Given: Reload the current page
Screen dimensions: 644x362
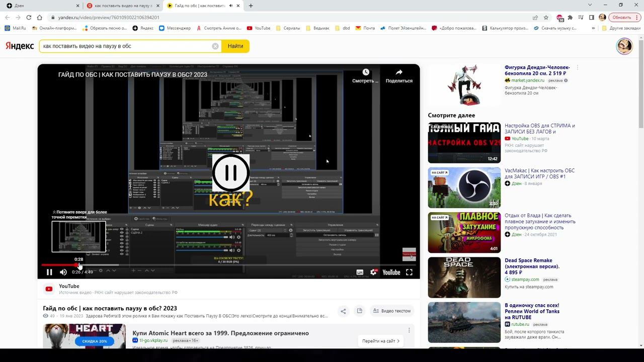Looking at the screenshot, I should 29,18.
